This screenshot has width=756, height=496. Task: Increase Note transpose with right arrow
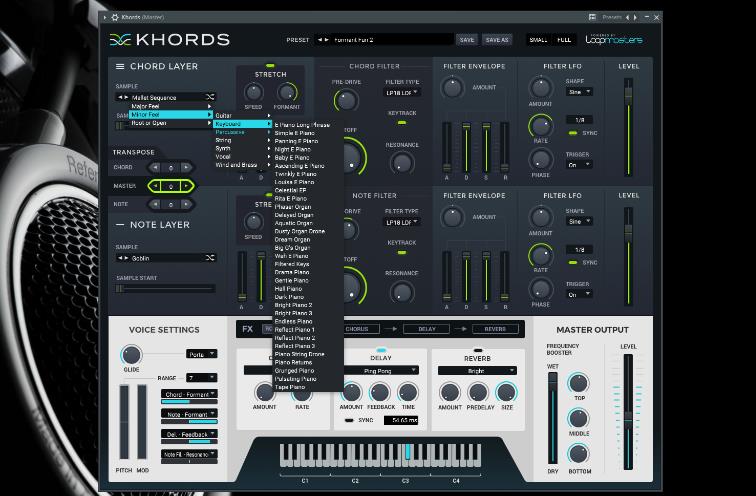point(186,204)
